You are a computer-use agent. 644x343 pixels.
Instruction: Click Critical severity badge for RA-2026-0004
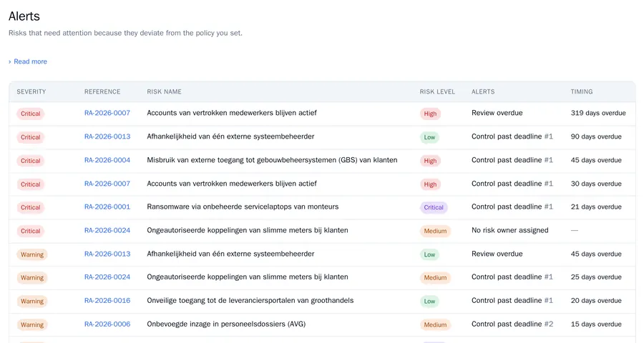(30, 161)
